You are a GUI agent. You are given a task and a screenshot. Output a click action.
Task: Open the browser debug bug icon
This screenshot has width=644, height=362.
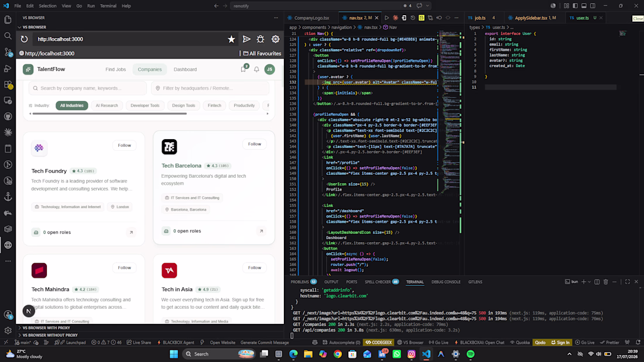[x=261, y=39]
